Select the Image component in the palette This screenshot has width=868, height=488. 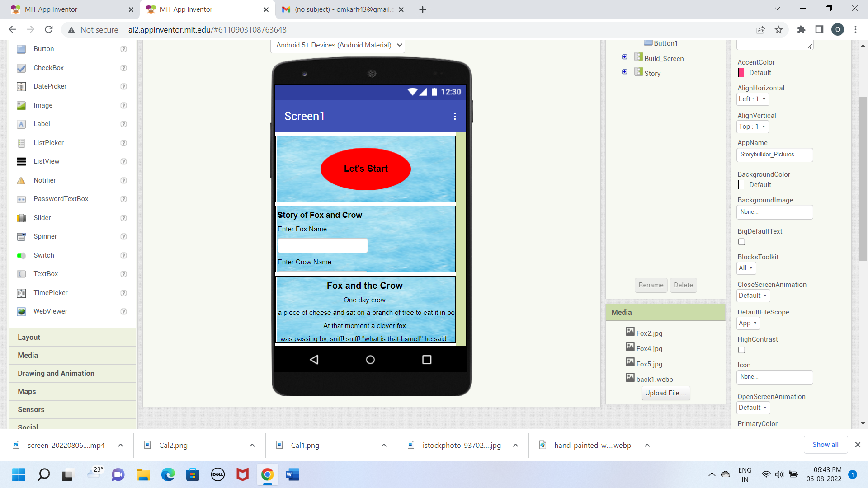click(x=43, y=105)
